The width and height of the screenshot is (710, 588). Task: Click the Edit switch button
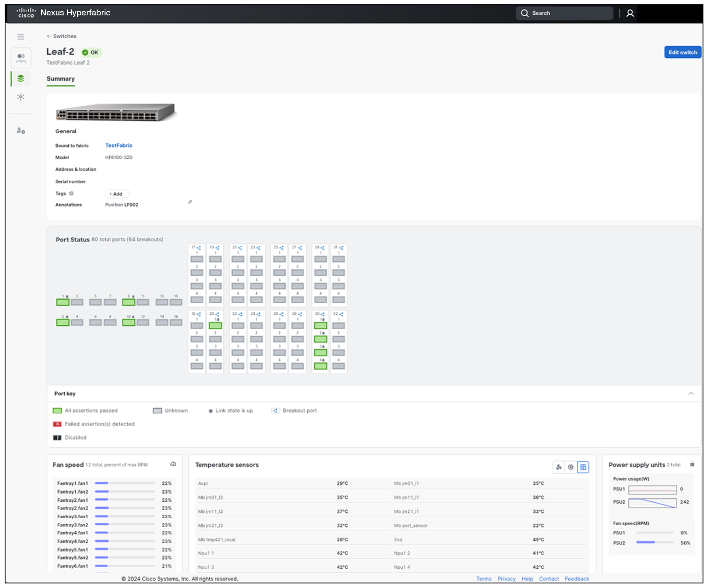pos(683,52)
